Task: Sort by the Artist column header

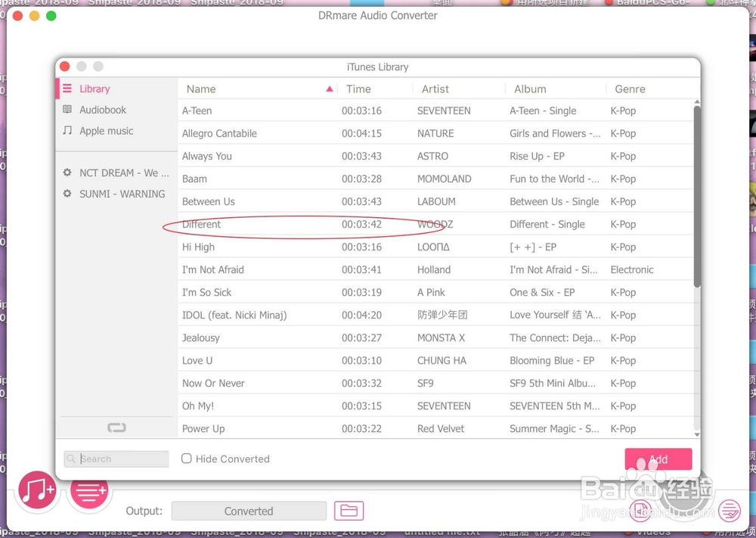Action: [435, 89]
